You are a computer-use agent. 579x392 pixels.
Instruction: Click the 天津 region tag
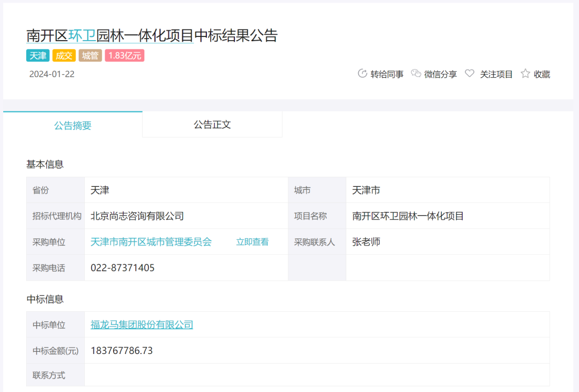click(38, 56)
